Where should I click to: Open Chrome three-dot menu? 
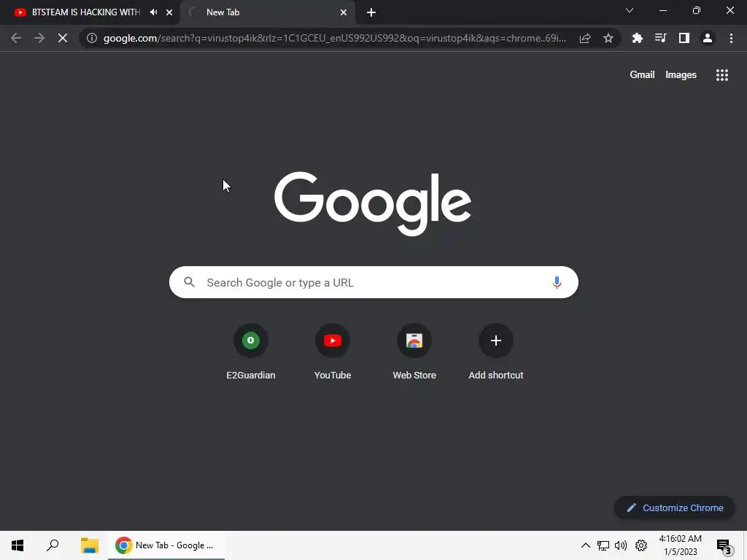pyautogui.click(x=731, y=38)
